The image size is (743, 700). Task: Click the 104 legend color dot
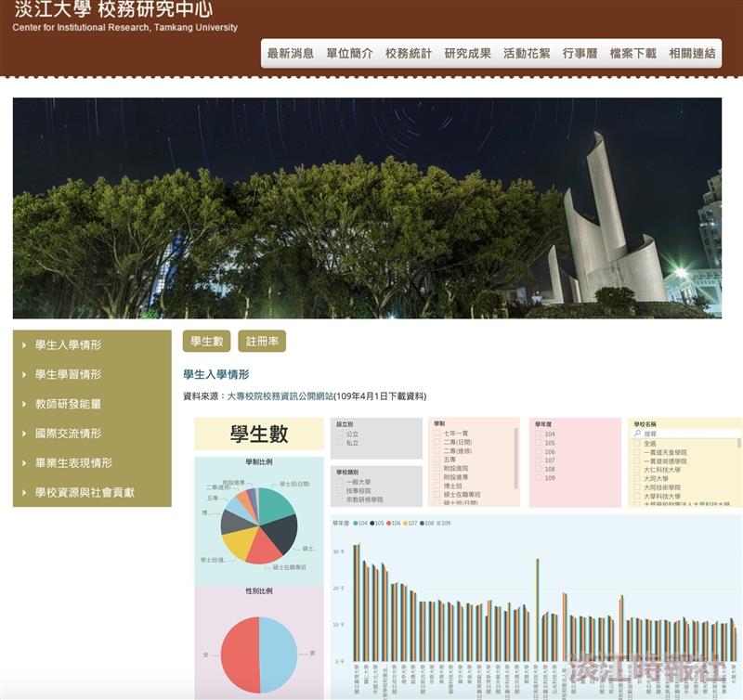(356, 524)
